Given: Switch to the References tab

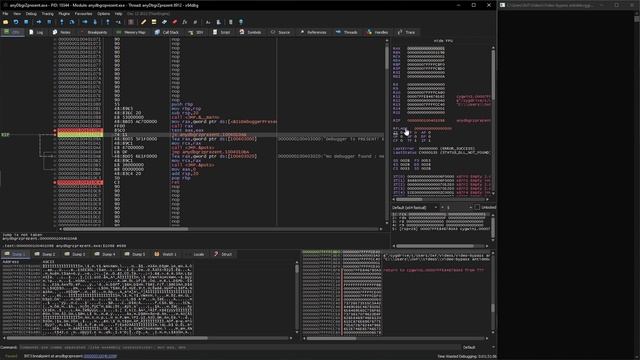Looking at the screenshot, I should pyautogui.click(x=313, y=32).
